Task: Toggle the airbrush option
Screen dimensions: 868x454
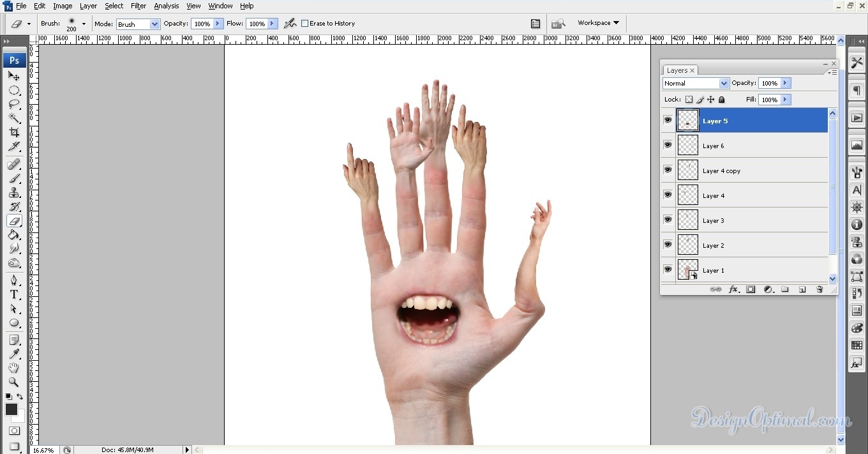Action: click(x=290, y=24)
